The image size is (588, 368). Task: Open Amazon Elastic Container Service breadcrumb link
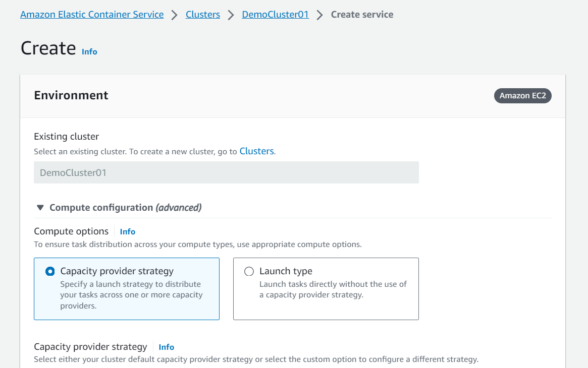click(x=92, y=15)
